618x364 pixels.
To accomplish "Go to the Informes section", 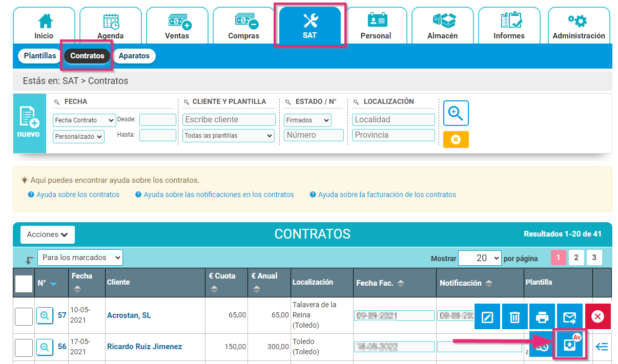I will pos(509,25).
